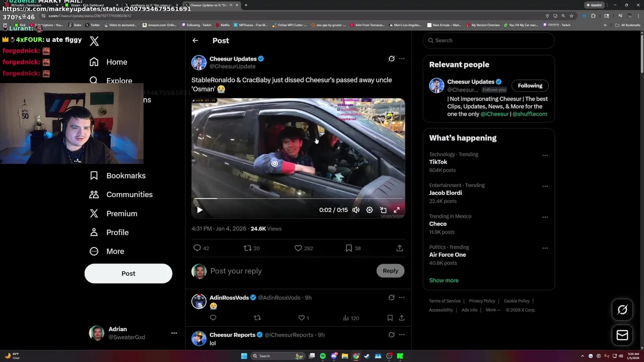Viewport: 644px width, 362px height.
Task: Open more options for the Checo trend
Action: [x=545, y=217]
